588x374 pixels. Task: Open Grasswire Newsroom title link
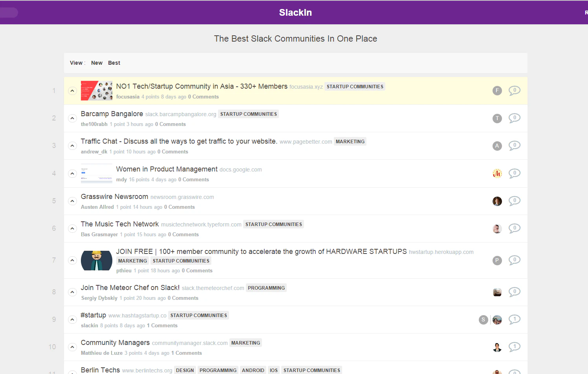(x=114, y=197)
